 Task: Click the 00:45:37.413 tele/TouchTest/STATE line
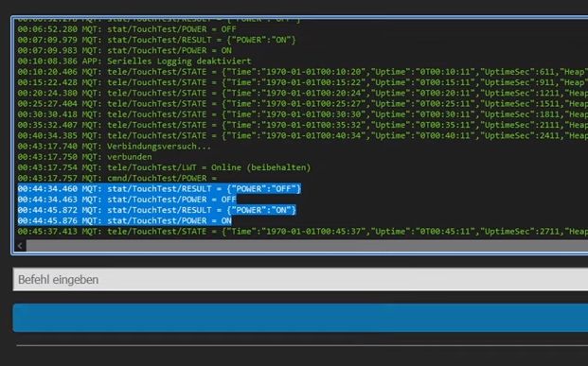tap(303, 232)
